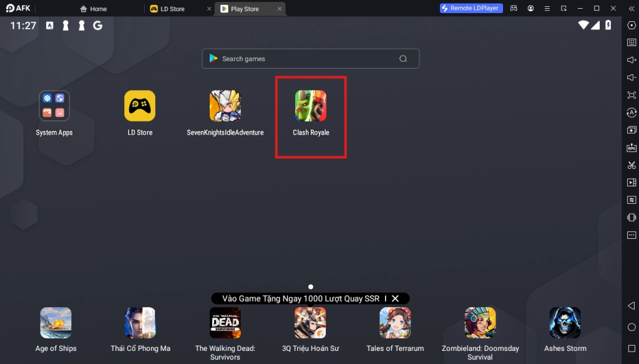Click the magnifier icon in search bar

pos(403,59)
